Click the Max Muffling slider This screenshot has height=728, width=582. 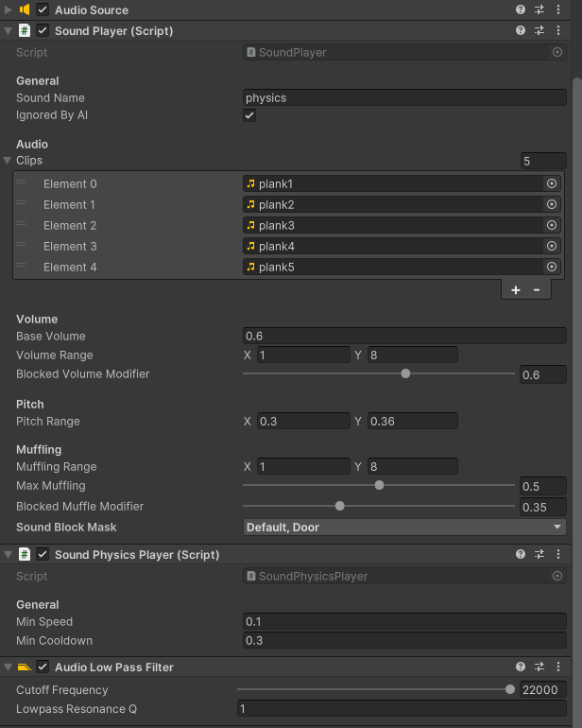pos(379,485)
